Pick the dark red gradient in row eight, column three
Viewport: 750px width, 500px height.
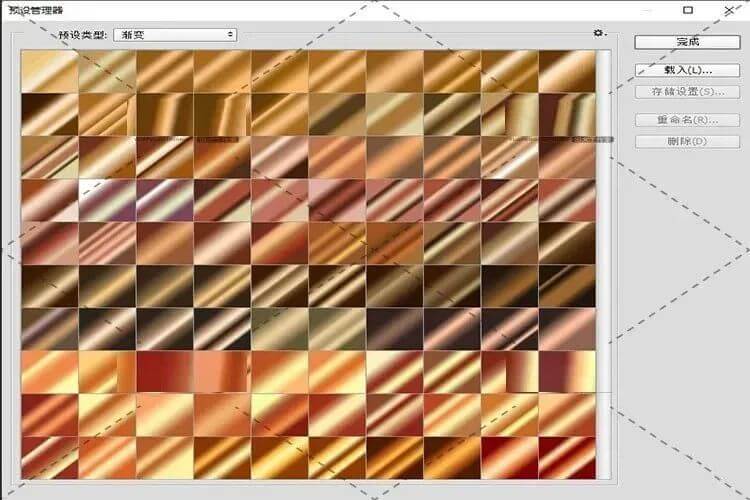[x=164, y=371]
